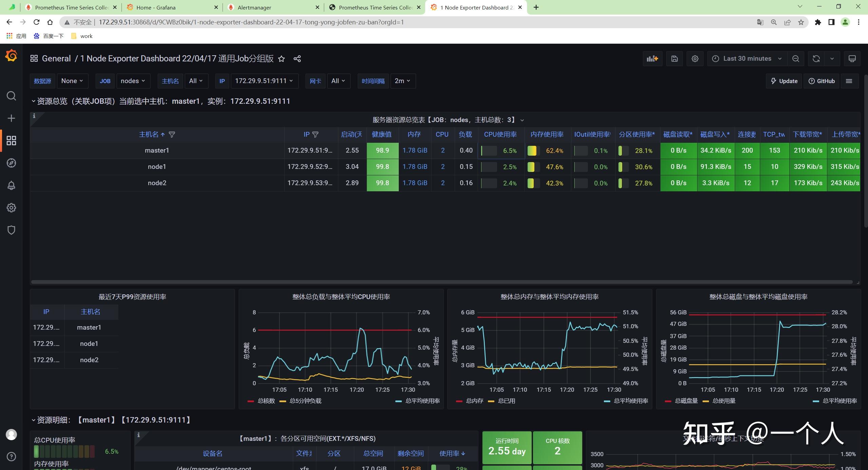Open the Grafana search icon in sidebar
Screen dimensions: 868x470
(x=11, y=96)
